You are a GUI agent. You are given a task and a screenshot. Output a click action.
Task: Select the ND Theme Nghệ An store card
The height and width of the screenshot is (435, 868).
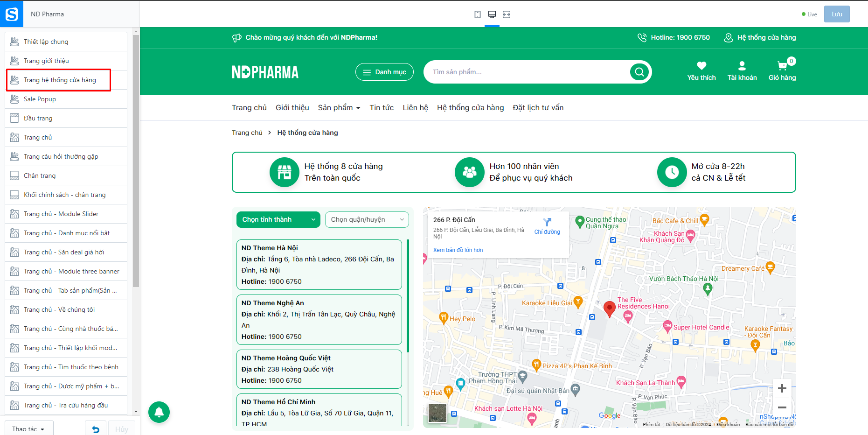click(319, 320)
